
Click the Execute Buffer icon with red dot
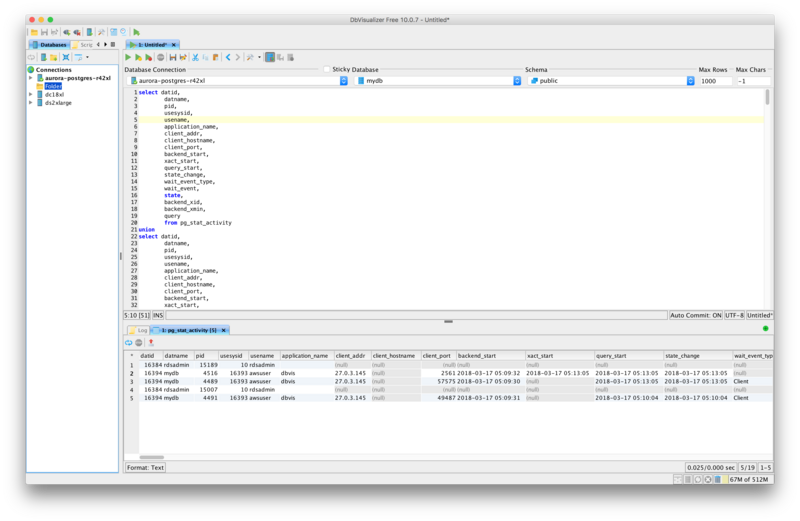click(x=148, y=57)
